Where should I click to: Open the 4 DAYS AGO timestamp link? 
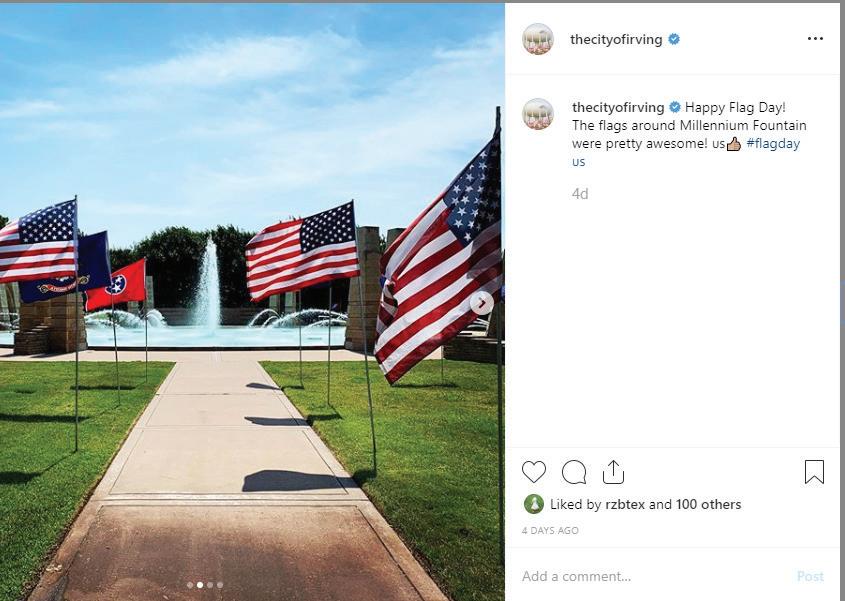click(x=550, y=530)
